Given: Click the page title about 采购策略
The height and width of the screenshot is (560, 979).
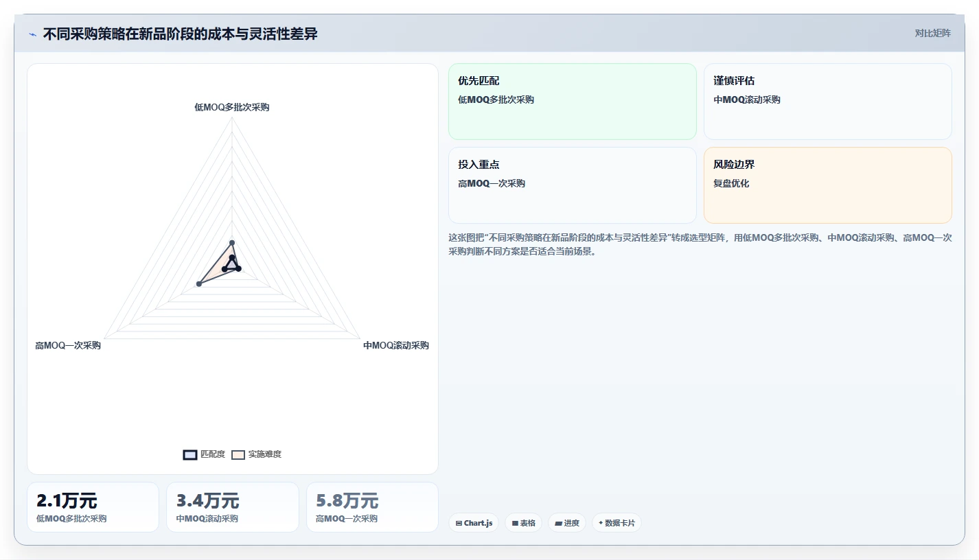Looking at the screenshot, I should pos(180,34).
